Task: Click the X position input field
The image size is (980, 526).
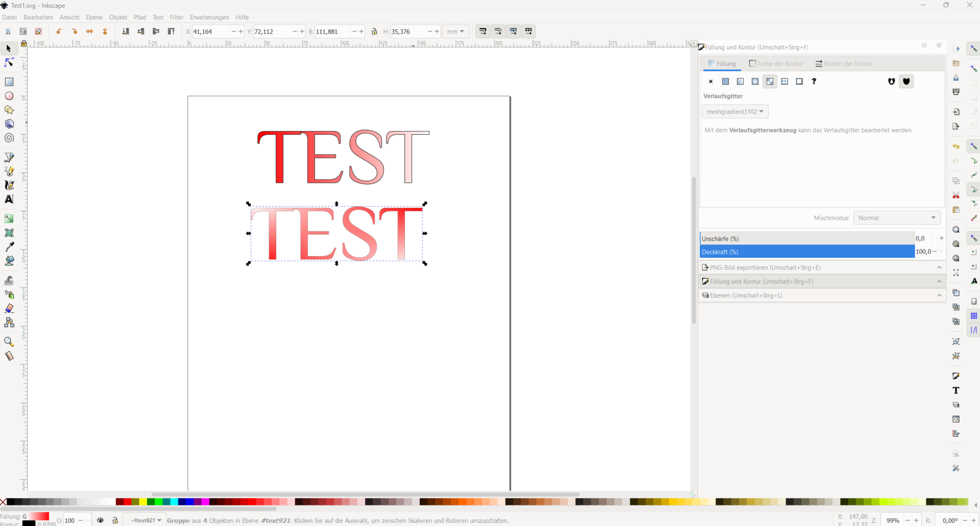Action: tap(211, 32)
